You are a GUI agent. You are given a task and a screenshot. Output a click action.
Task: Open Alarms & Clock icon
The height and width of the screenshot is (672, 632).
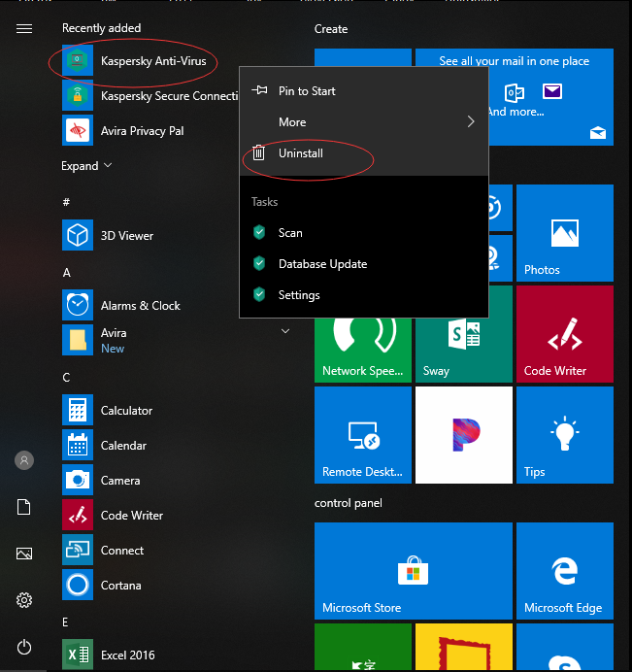point(78,305)
